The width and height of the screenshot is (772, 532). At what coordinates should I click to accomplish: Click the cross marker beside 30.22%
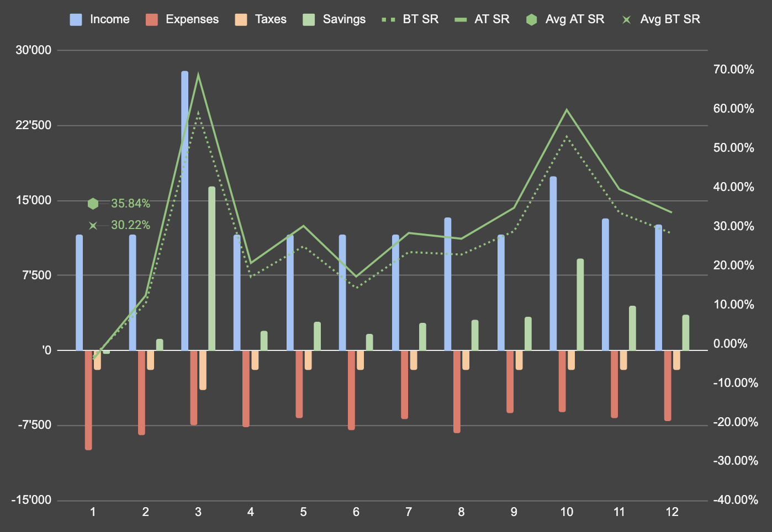93,225
